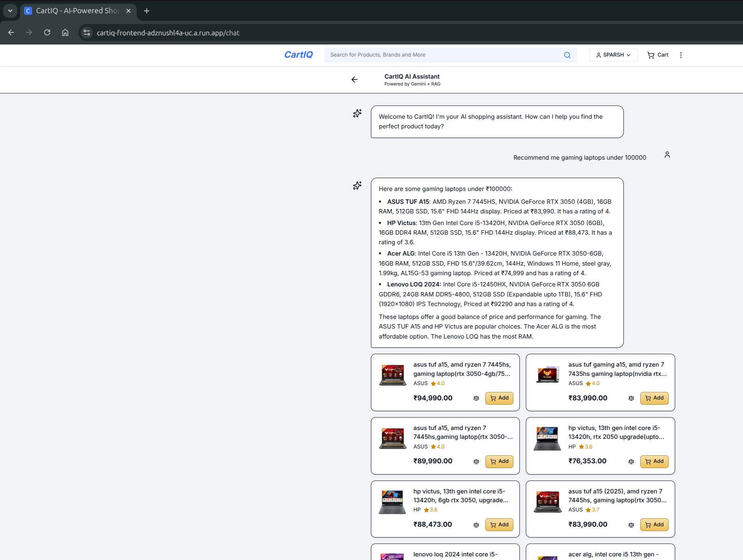This screenshot has height=560, width=743.
Task: Open the ₹94,990.00 ASUS laptop thumbnail
Action: [x=393, y=375]
